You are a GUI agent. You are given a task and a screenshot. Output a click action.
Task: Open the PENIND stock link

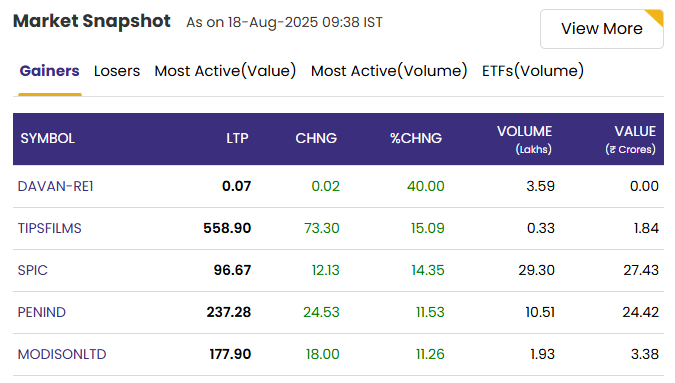coord(42,312)
